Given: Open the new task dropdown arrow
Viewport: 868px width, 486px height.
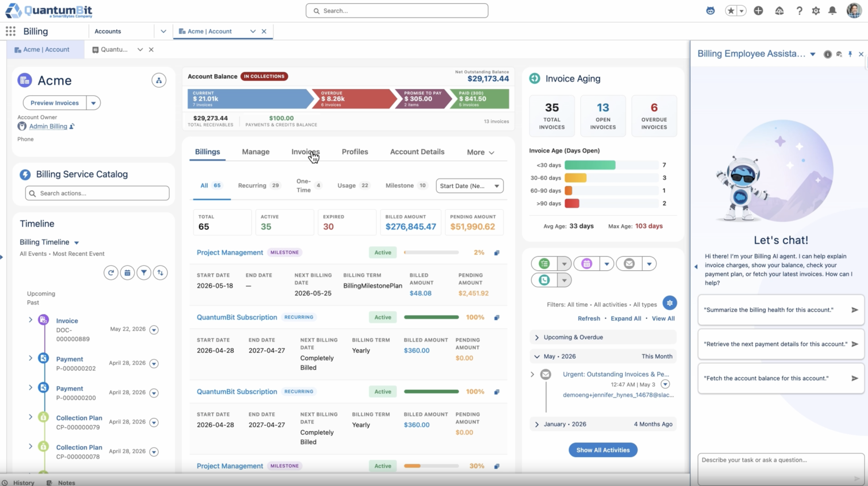Looking at the screenshot, I should pyautogui.click(x=564, y=264).
